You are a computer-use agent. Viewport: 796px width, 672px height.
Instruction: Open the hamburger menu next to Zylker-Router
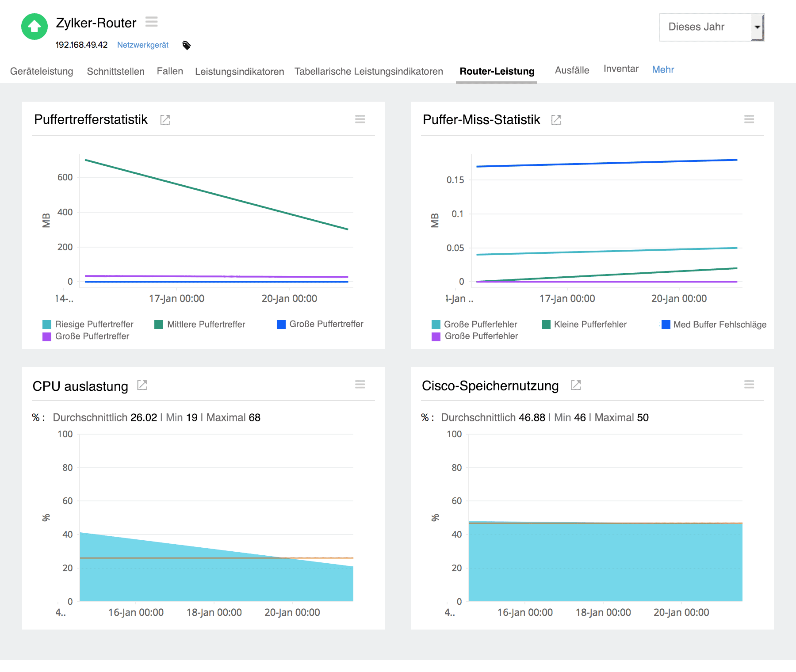(x=151, y=22)
